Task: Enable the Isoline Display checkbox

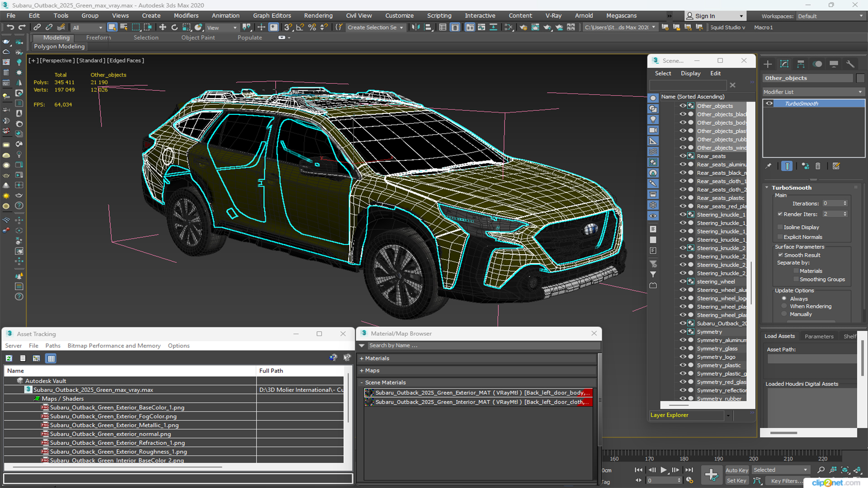Action: pos(780,227)
